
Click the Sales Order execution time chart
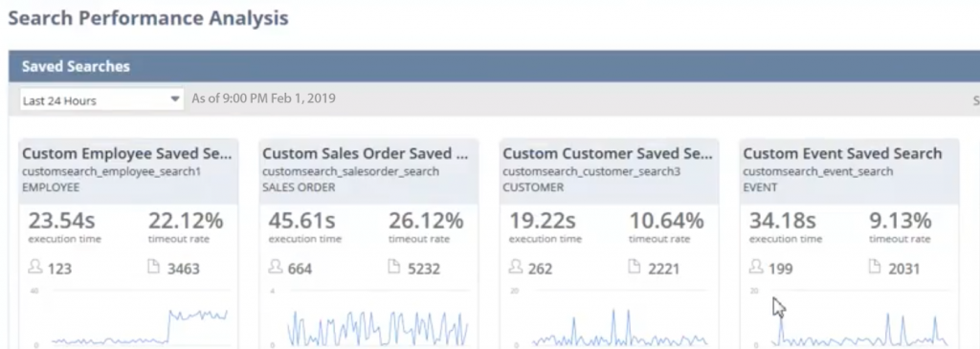click(370, 318)
